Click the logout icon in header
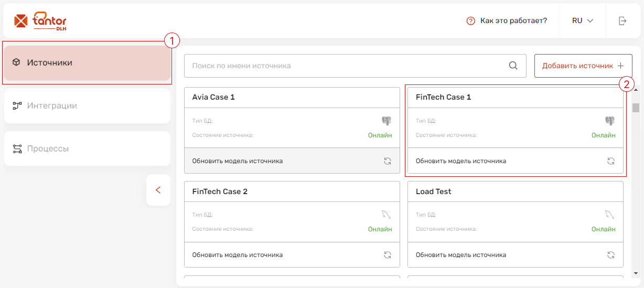644x288 pixels. tap(622, 21)
